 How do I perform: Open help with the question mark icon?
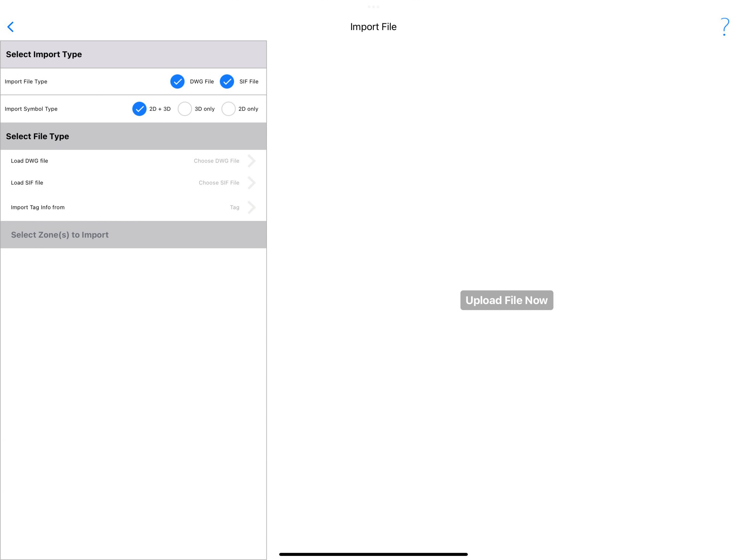[x=724, y=27]
